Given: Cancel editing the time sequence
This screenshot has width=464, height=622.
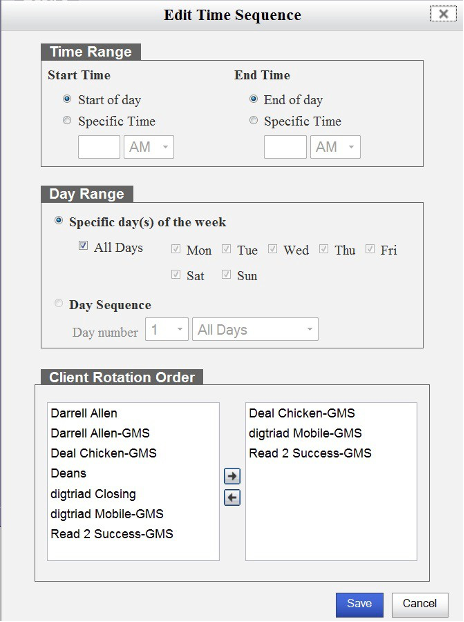Looking at the screenshot, I should (420, 604).
